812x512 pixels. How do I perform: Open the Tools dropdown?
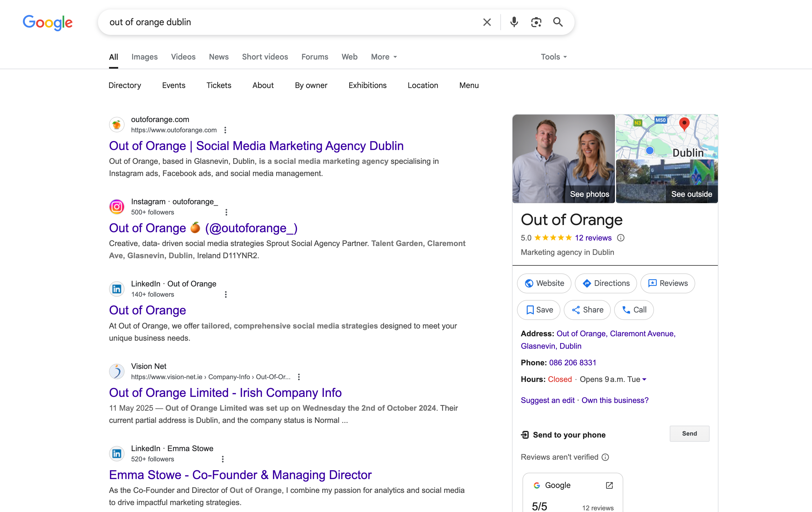point(553,57)
